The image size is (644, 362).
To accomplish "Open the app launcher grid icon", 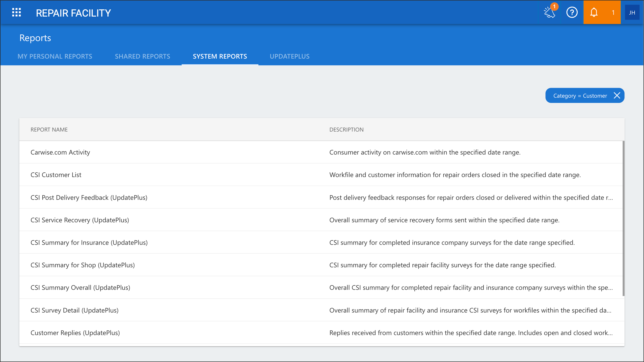I will click(x=17, y=12).
